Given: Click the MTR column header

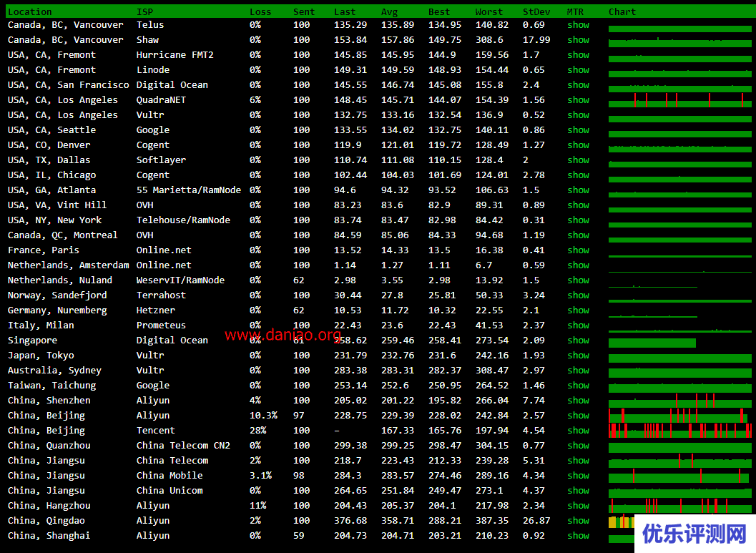Looking at the screenshot, I should click(x=575, y=11).
